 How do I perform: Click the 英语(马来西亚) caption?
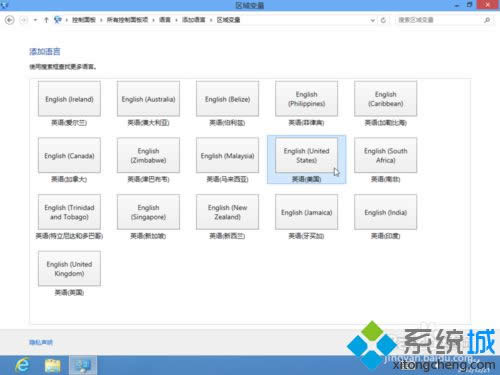click(x=227, y=179)
